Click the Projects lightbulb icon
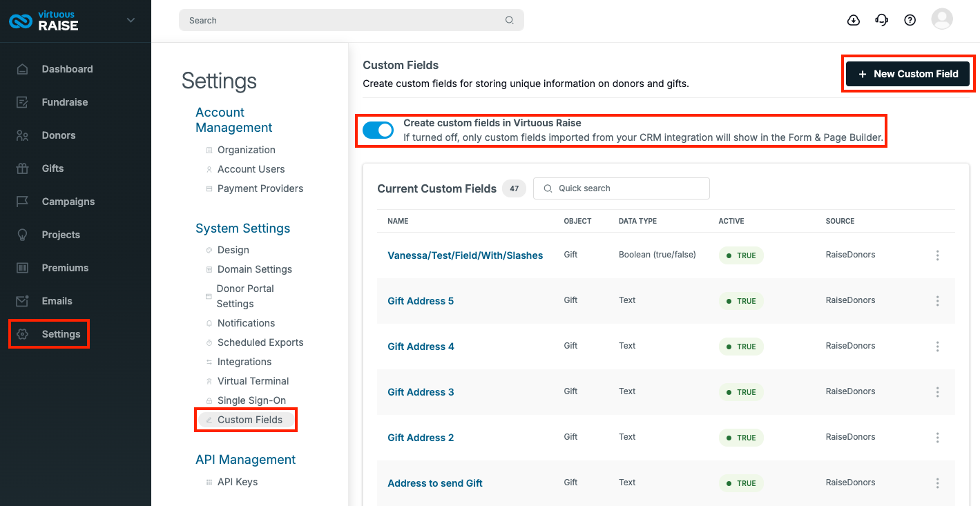The image size is (980, 506). coord(23,235)
